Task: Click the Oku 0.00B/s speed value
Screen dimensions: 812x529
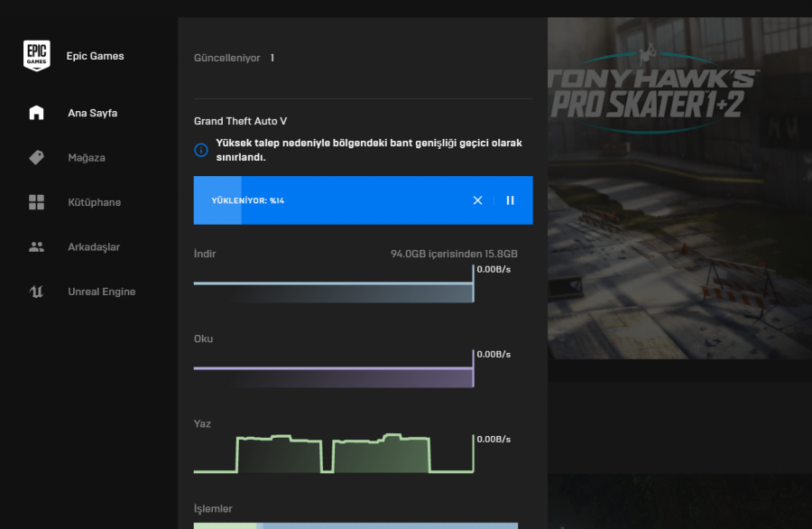Action: coord(494,355)
